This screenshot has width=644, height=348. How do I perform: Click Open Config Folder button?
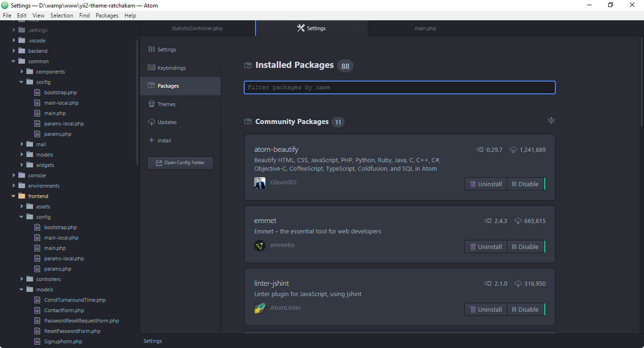(x=180, y=163)
